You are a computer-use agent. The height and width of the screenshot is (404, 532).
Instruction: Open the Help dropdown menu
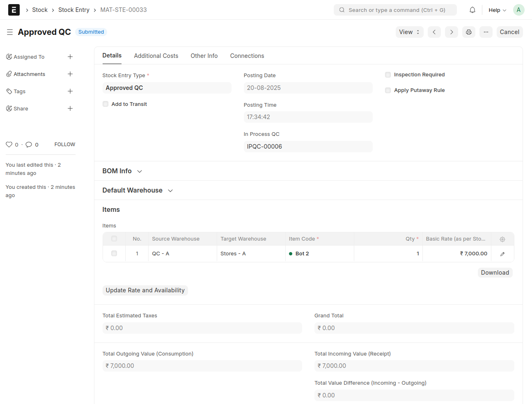tap(497, 10)
